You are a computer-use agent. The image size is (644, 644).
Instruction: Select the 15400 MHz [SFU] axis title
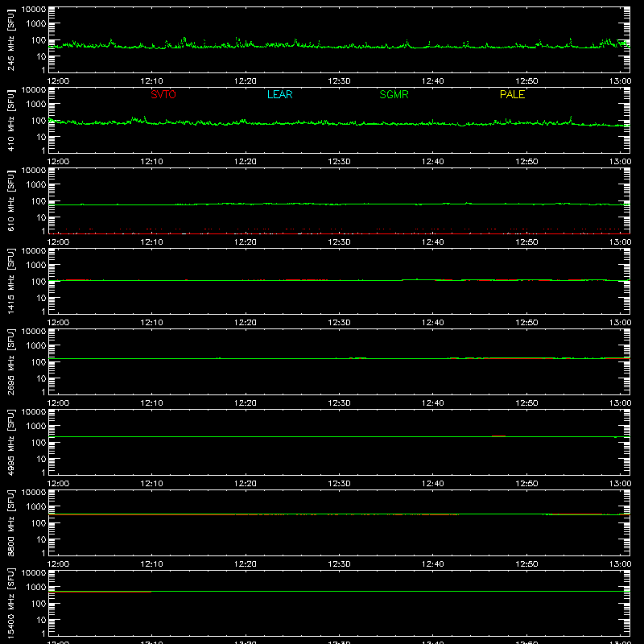pyautogui.click(x=11, y=603)
